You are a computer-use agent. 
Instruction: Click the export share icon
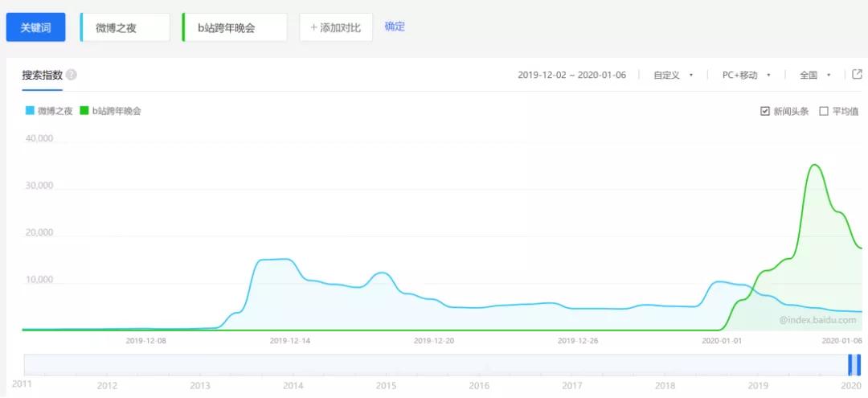[857, 74]
